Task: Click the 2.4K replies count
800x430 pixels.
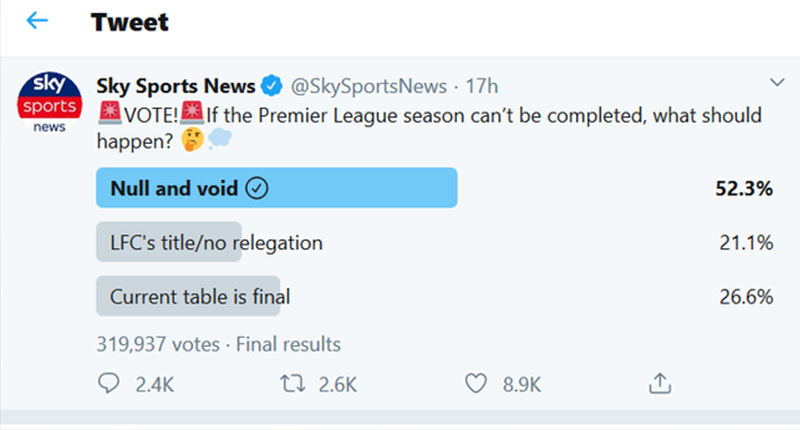Action: 155,385
